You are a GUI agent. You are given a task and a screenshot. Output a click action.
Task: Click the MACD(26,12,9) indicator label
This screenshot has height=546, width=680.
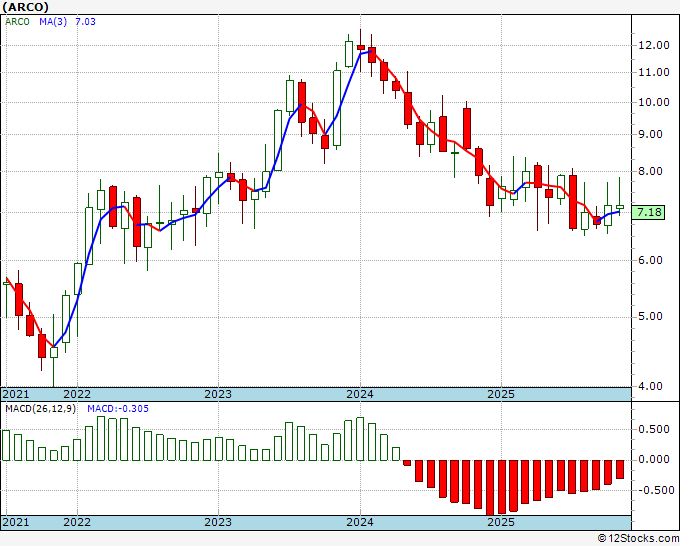(x=40, y=409)
